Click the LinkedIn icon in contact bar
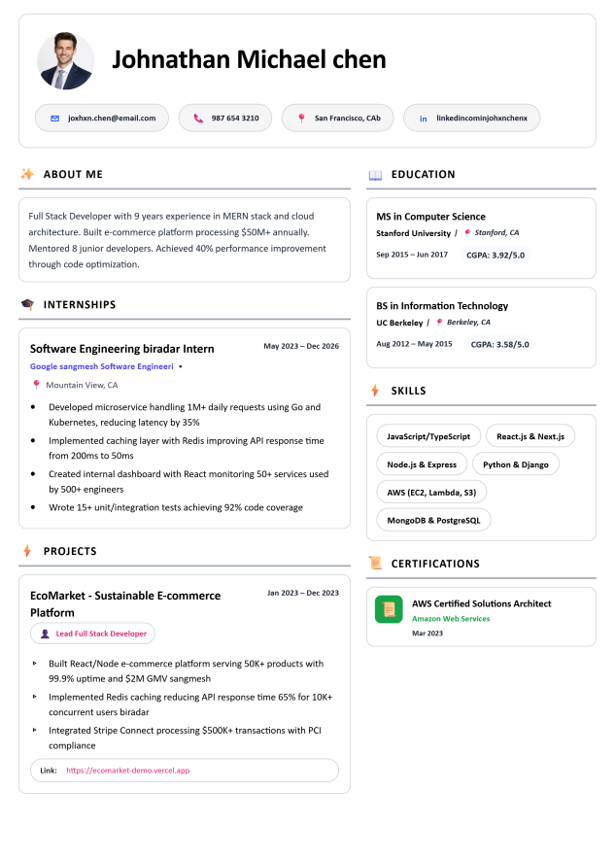This screenshot has width=616, height=858. (x=423, y=119)
